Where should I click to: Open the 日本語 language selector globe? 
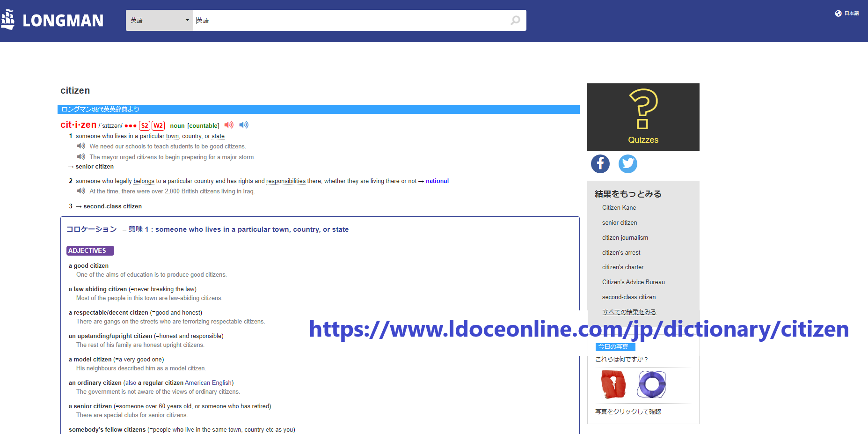838,14
